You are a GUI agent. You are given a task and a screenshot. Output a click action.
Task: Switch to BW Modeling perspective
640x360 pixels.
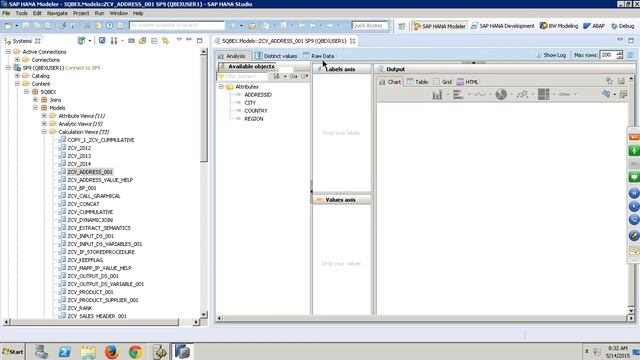pyautogui.click(x=559, y=26)
